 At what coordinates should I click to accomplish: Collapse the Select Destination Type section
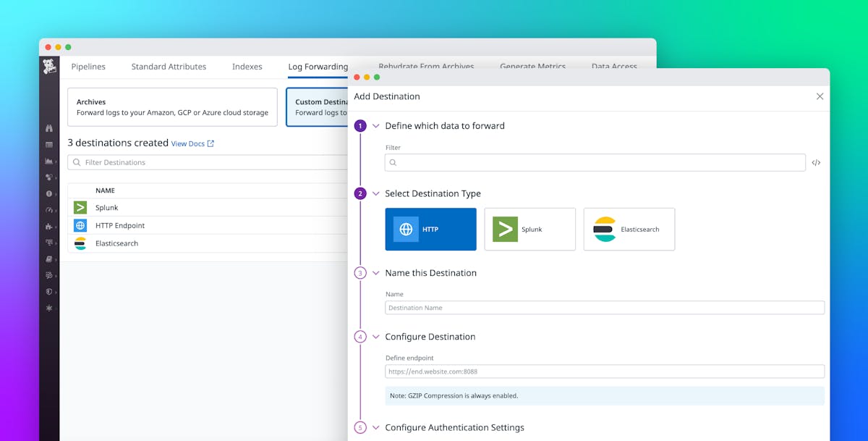pos(375,193)
